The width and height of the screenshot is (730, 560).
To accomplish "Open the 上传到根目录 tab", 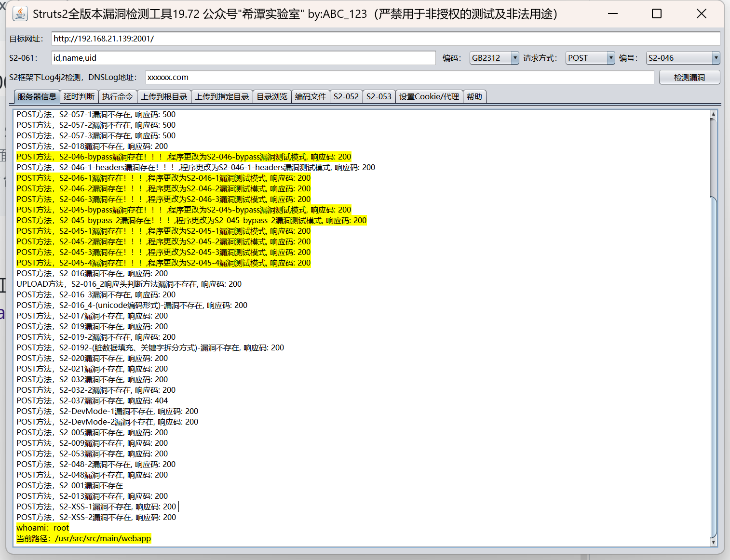I will 164,96.
